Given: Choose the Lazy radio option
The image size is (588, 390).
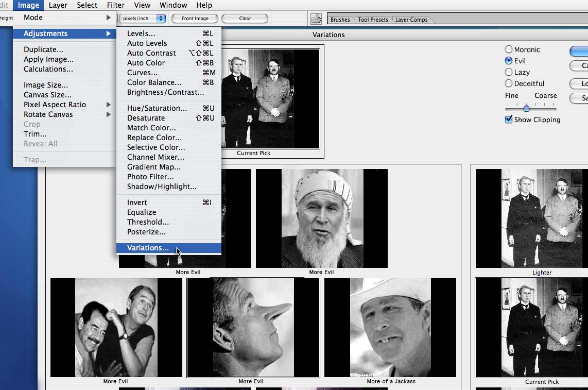Looking at the screenshot, I should click(x=509, y=72).
